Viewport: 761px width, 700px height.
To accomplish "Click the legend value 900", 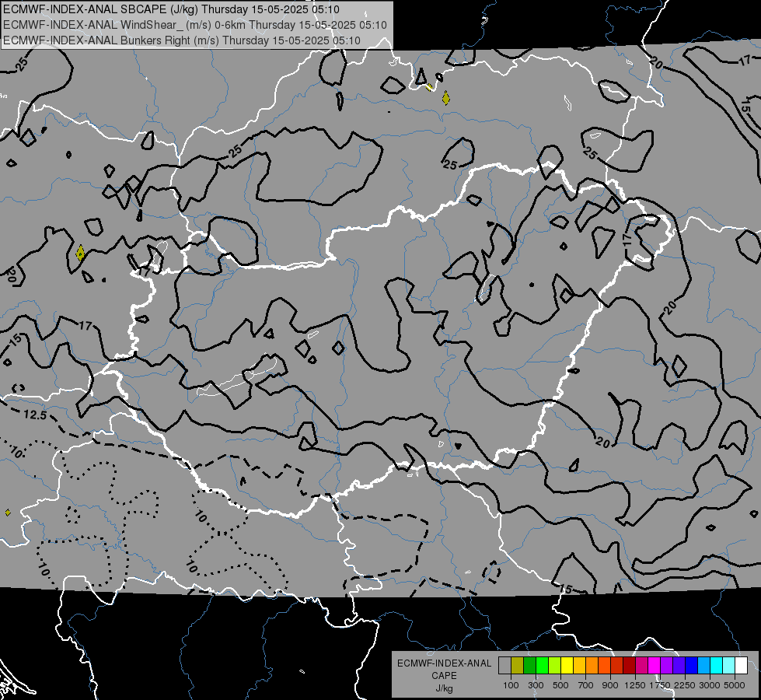I will tap(610, 685).
